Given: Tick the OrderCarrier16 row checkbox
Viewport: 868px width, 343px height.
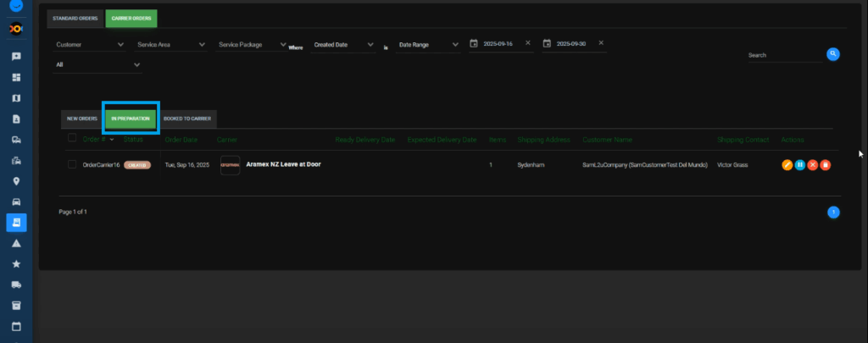Looking at the screenshot, I should [x=72, y=164].
